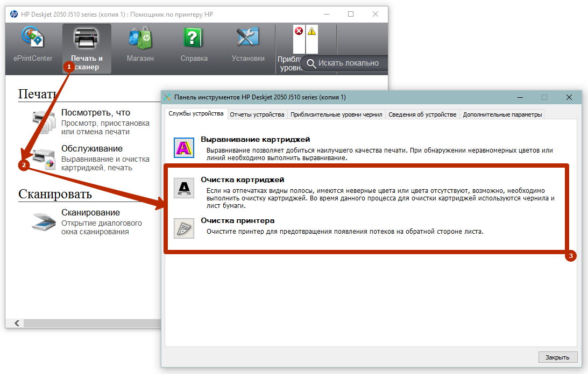Select the Печать и сканер printer icon
Image resolution: width=588 pixels, height=374 pixels.
coord(87,39)
